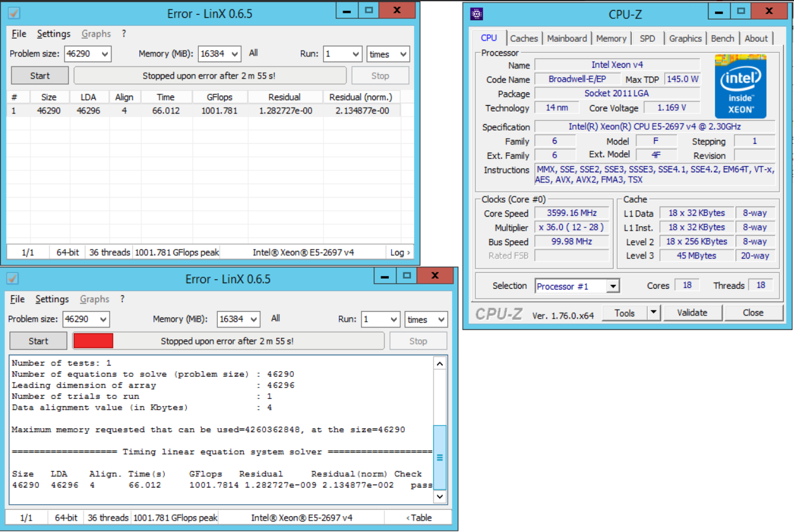Click 36 threads in top LinX status bar

pos(109,252)
